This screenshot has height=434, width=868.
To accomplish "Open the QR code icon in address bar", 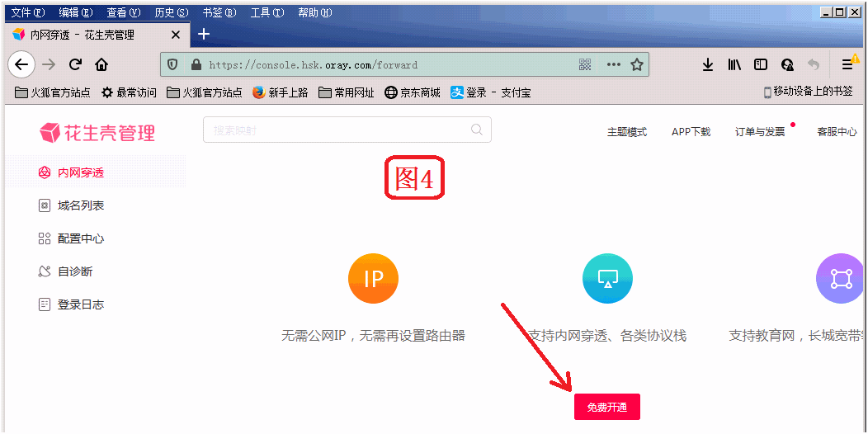I will click(585, 64).
